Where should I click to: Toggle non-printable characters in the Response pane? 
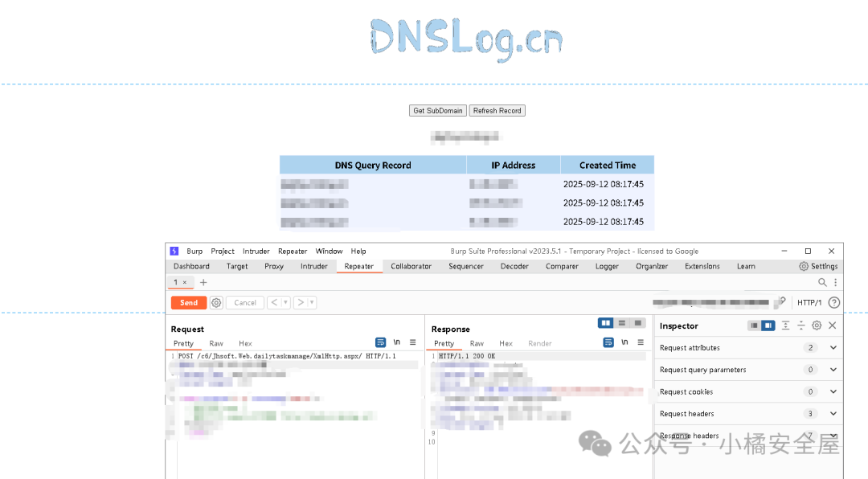[624, 342]
